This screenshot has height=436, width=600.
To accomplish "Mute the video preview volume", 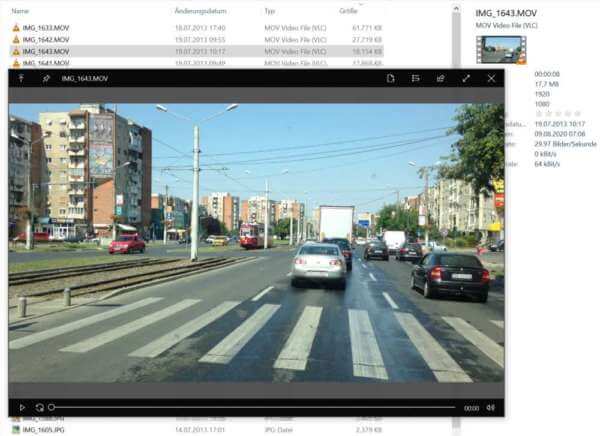I will pyautogui.click(x=490, y=408).
